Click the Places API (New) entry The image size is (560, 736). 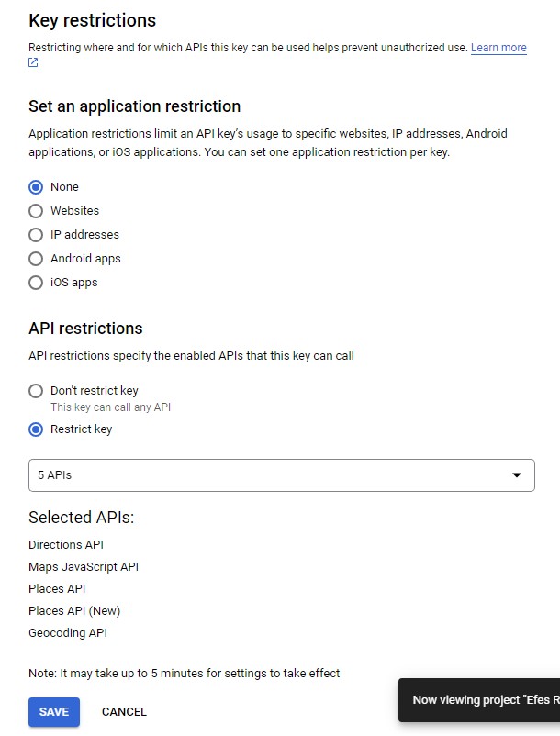click(74, 611)
